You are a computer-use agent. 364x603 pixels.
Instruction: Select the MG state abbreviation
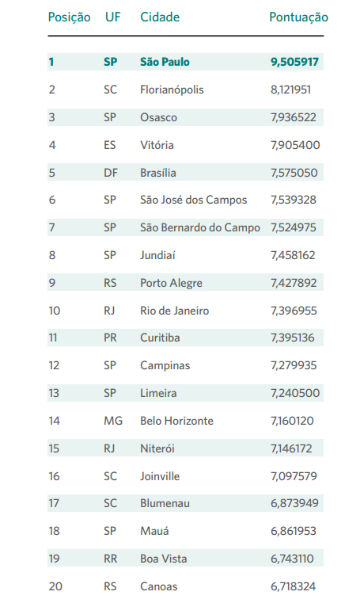coord(113,421)
